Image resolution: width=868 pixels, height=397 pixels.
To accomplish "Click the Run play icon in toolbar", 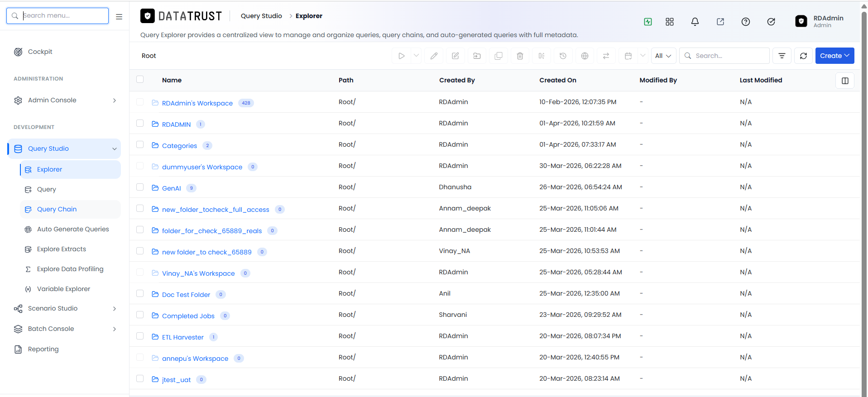I will coord(402,56).
